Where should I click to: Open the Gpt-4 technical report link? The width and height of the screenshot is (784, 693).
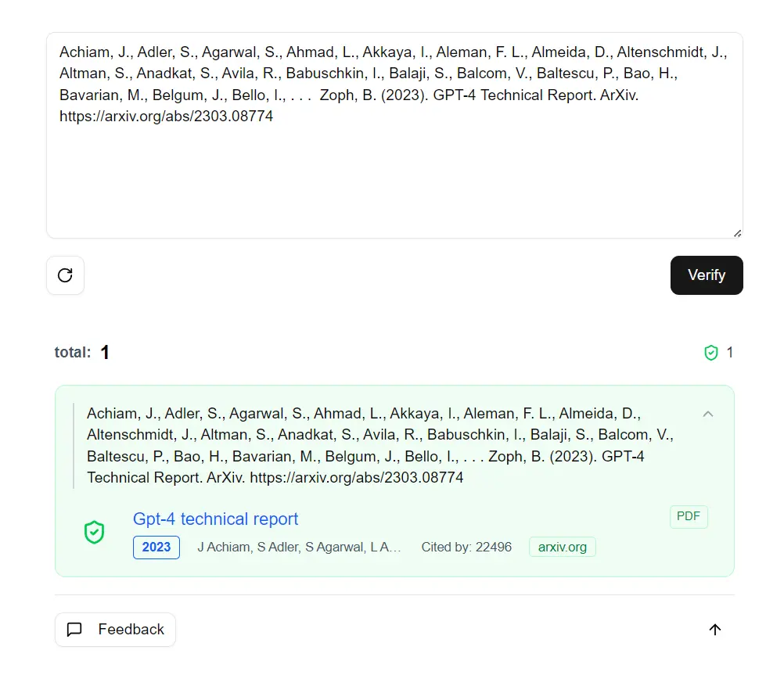coord(216,519)
